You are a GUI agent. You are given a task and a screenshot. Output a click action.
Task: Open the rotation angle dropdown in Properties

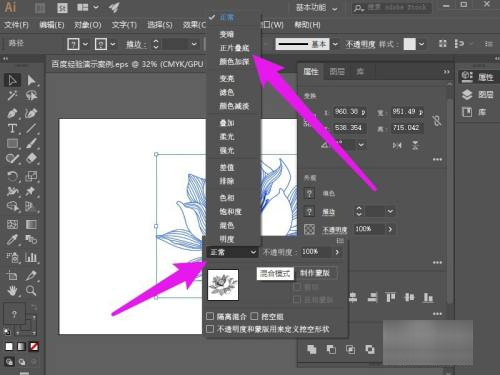pos(361,145)
